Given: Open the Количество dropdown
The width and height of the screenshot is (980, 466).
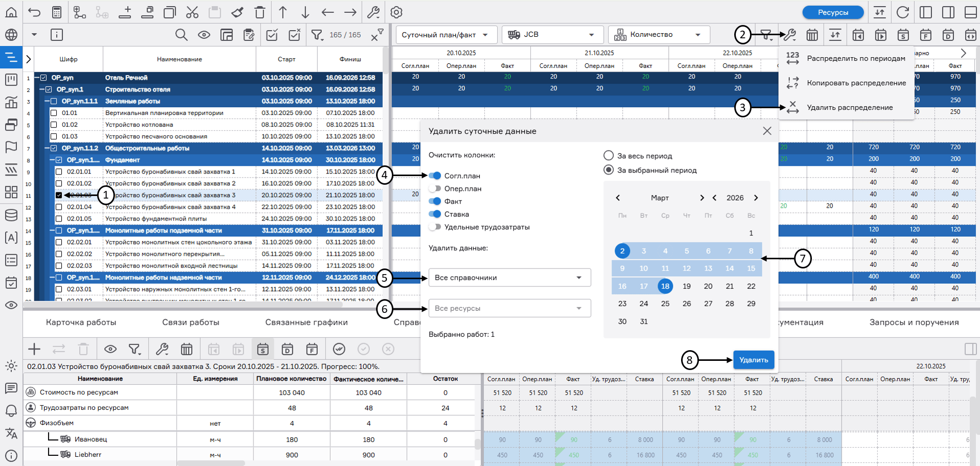Looking at the screenshot, I should [659, 35].
